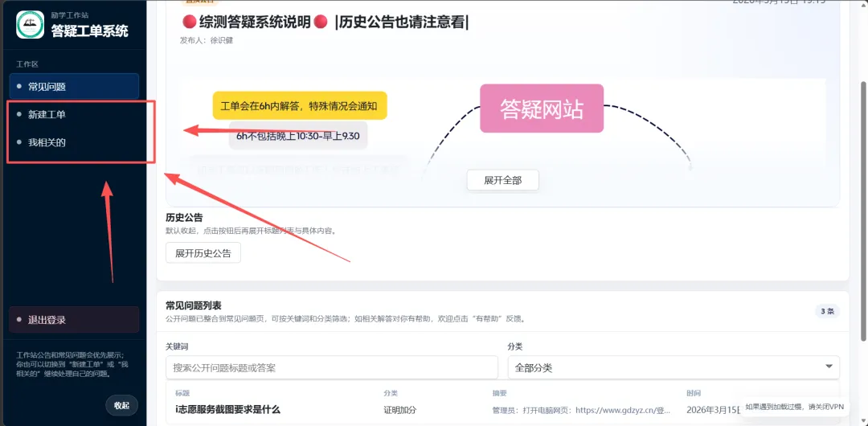
Task: Open the 全部分类 category dropdown
Action: coord(674,368)
